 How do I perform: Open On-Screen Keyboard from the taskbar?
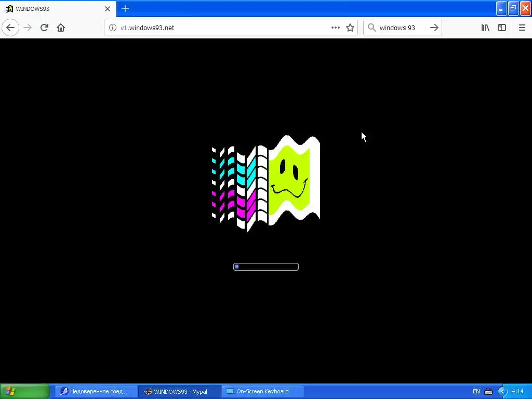(x=263, y=391)
